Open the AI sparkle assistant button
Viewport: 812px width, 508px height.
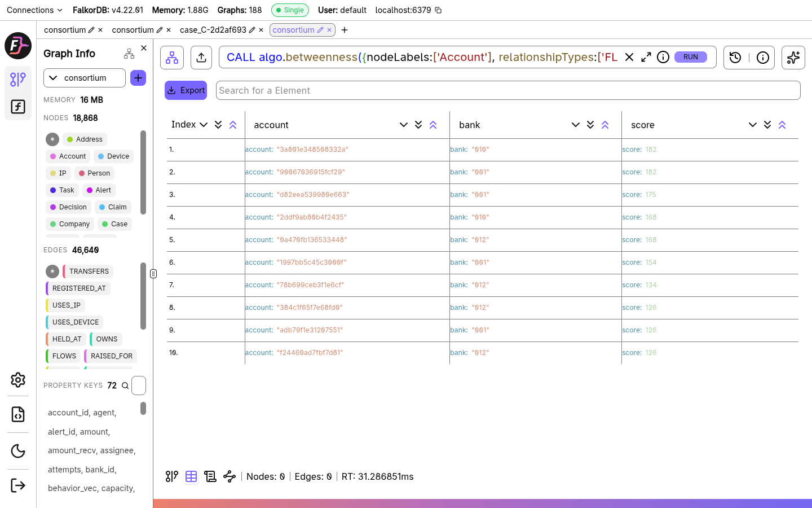coord(793,58)
